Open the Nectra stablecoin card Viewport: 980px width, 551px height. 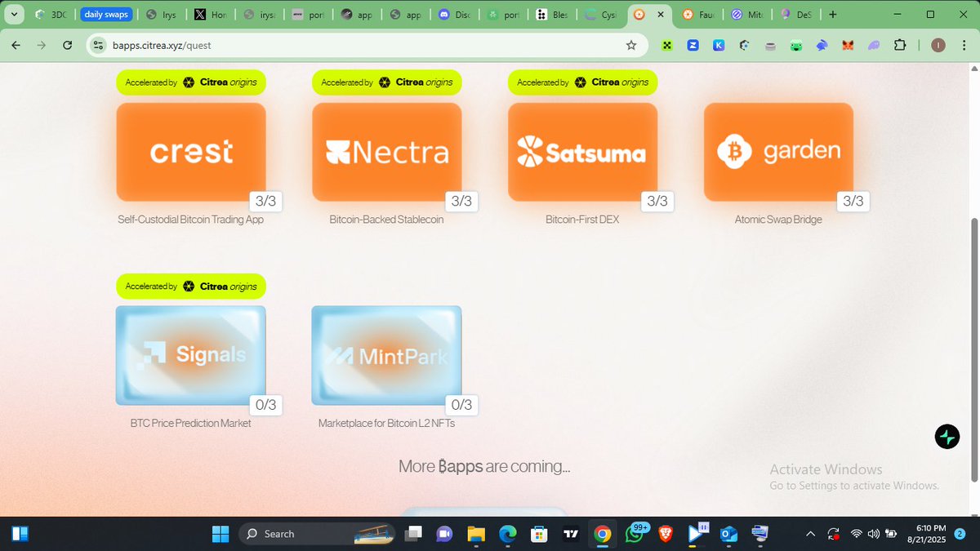[x=387, y=152]
